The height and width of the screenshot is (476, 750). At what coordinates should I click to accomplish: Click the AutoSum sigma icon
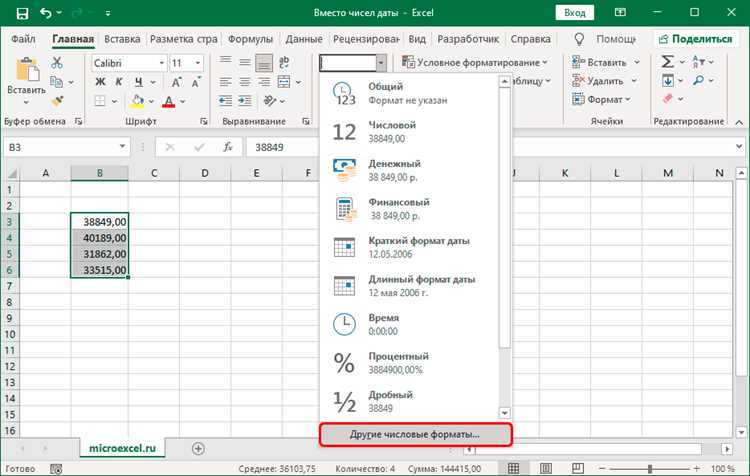pos(667,62)
